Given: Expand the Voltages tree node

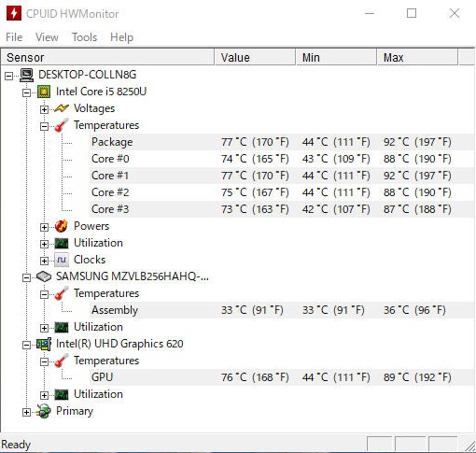Looking at the screenshot, I should point(44,109).
